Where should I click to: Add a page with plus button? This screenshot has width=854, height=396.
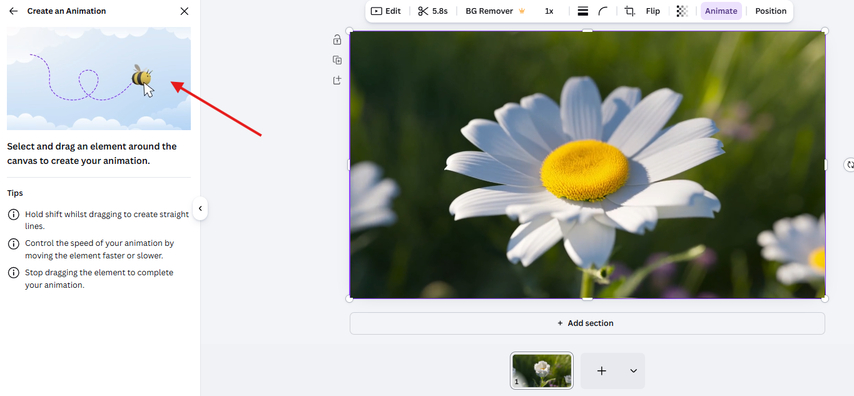(x=601, y=370)
